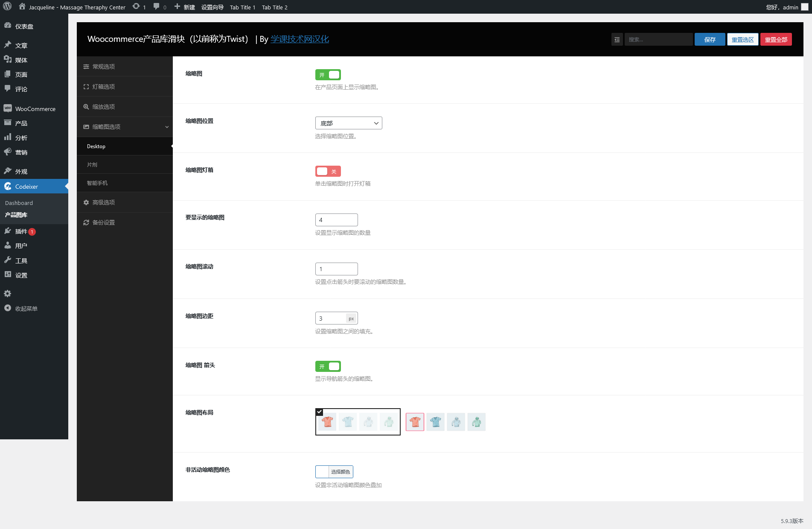Open the 缩略图位置 position dropdown
812x529 pixels.
[x=348, y=123]
